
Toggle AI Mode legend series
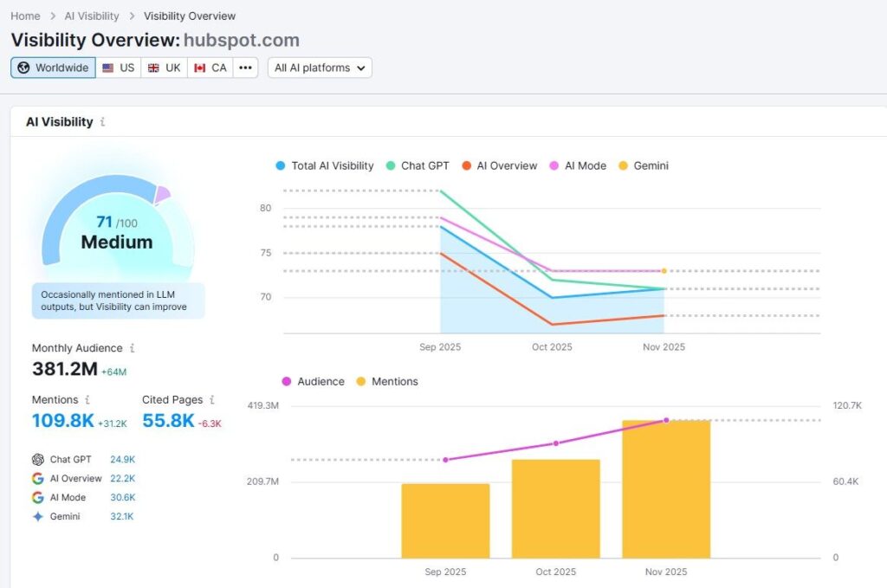[578, 165]
